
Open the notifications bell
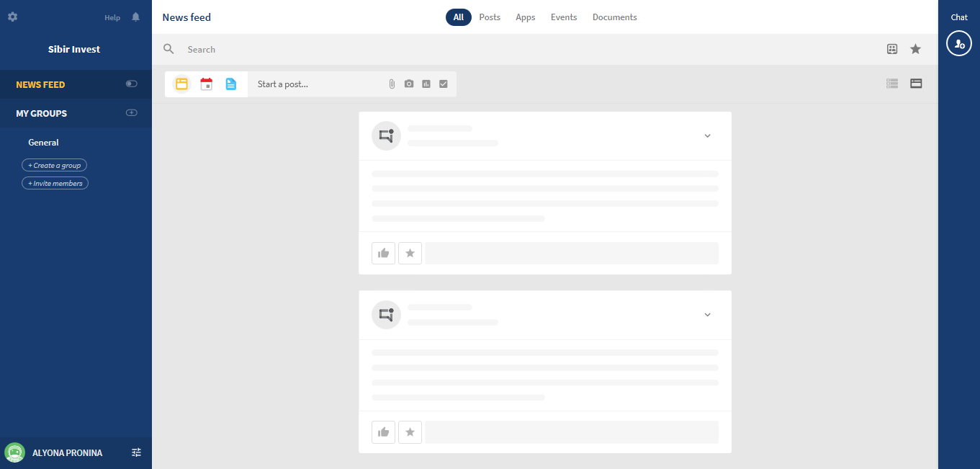pos(135,17)
